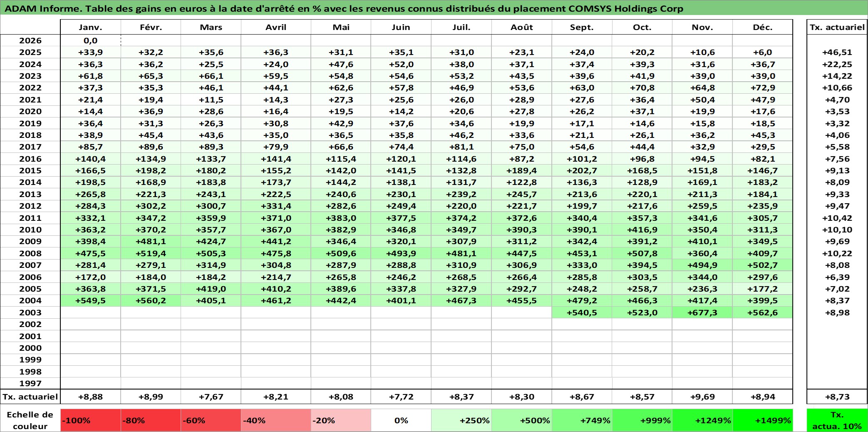The height and width of the screenshot is (432, 868).
Task: Click the +383,0 cell in Mai 2011
Action: pos(341,218)
